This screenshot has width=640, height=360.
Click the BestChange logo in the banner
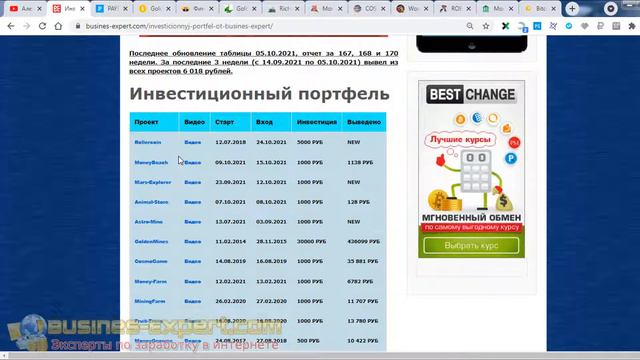(471, 95)
